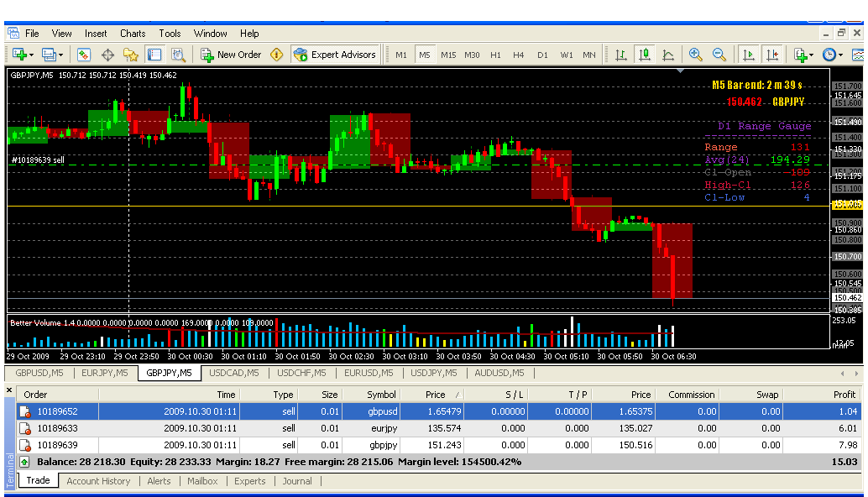Toggle the Data Window crosshair icon
868x497 pixels.
coord(107,55)
